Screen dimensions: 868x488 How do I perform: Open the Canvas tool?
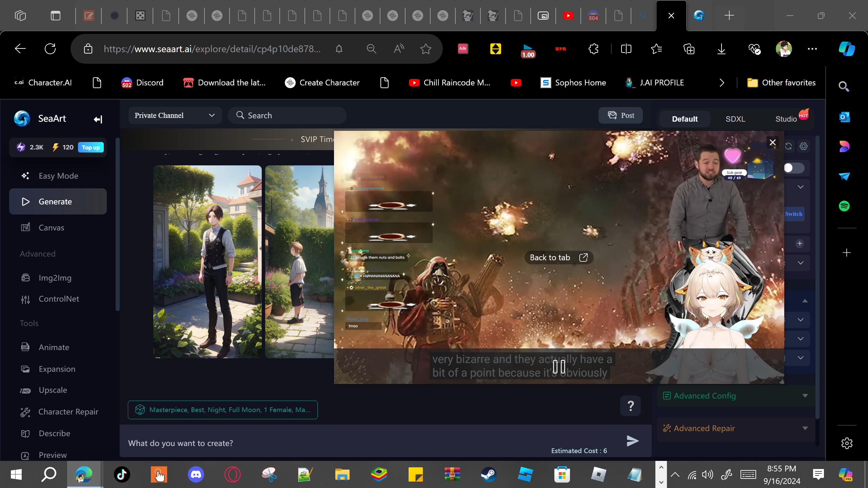point(58,228)
